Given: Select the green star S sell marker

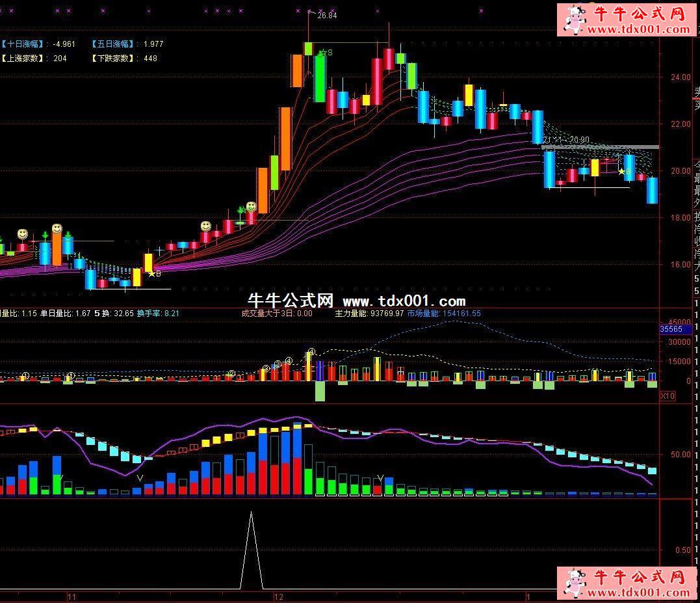Looking at the screenshot, I should [326, 53].
